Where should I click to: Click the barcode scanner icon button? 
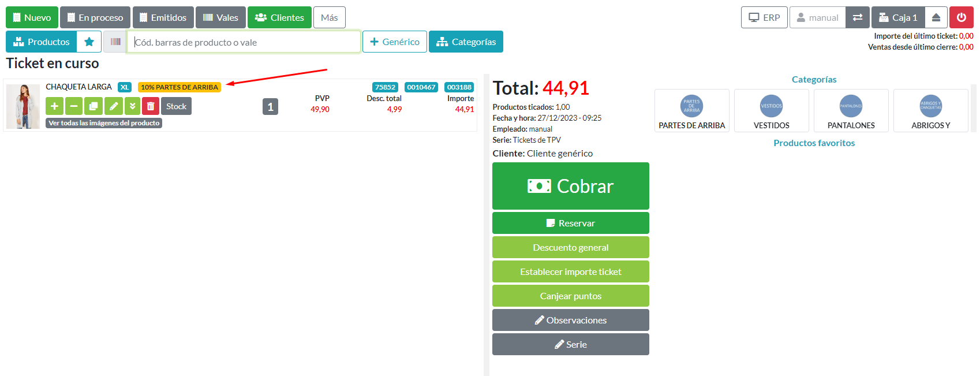[115, 42]
